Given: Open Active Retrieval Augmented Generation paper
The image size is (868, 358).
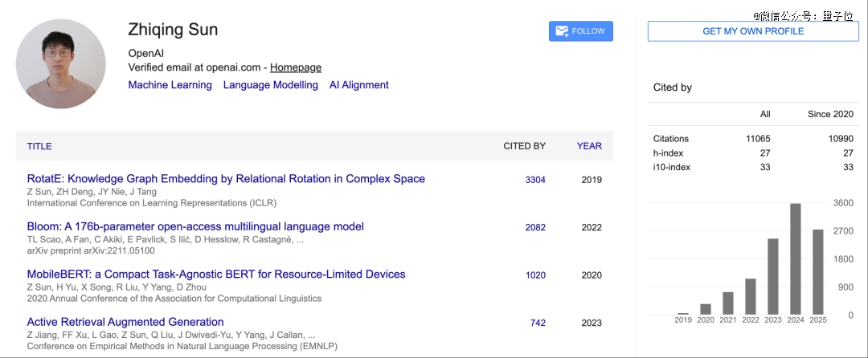Looking at the screenshot, I should click(125, 322).
